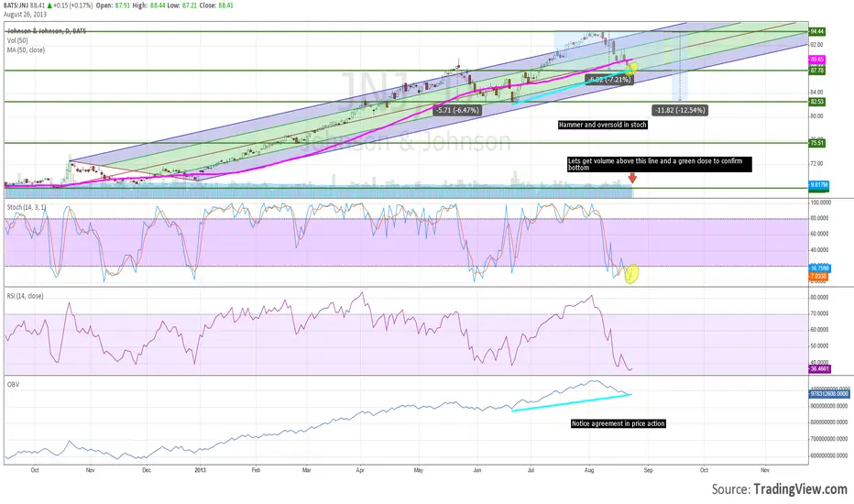The height and width of the screenshot is (504, 854).
Task: Open the Stoch (14, 3, 1) indicator legend
Action: (x=27, y=207)
